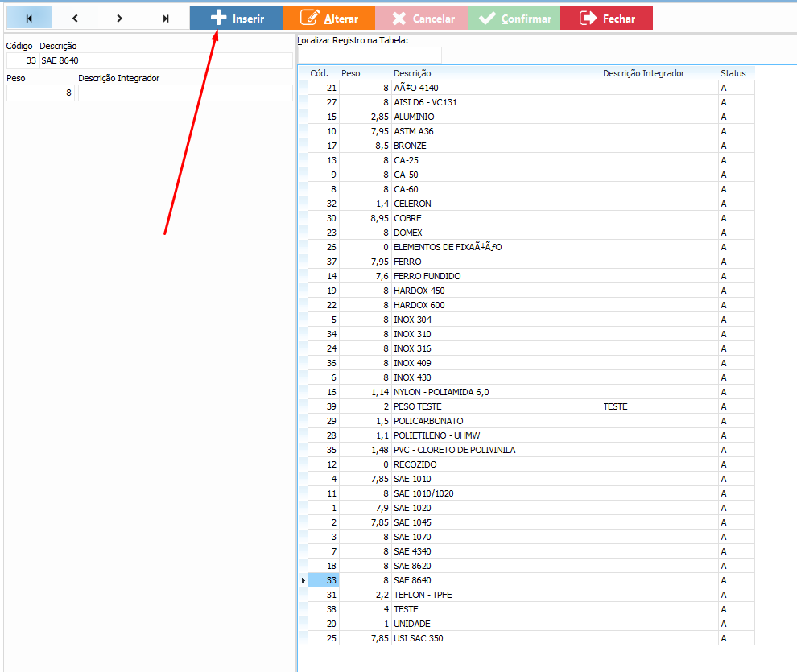The height and width of the screenshot is (672, 797).
Task: Click the Peso column header
Action: pos(351,73)
